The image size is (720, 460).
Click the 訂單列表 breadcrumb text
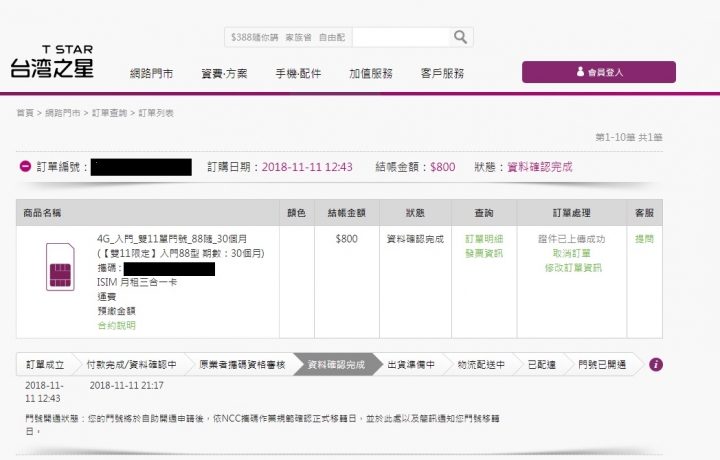[156, 113]
